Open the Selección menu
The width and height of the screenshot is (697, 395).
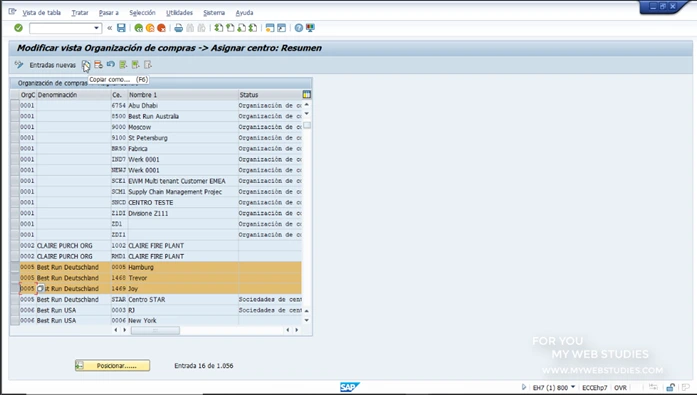coord(142,12)
